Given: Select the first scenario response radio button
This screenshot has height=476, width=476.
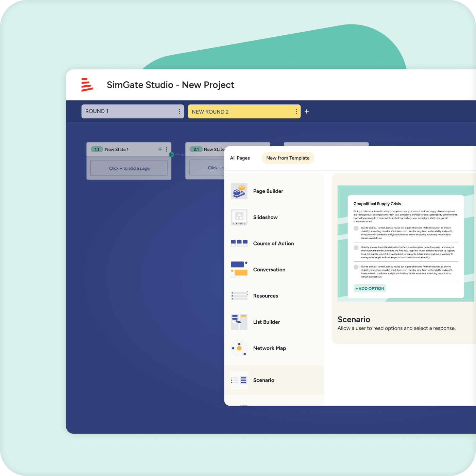Looking at the screenshot, I should (x=356, y=228).
